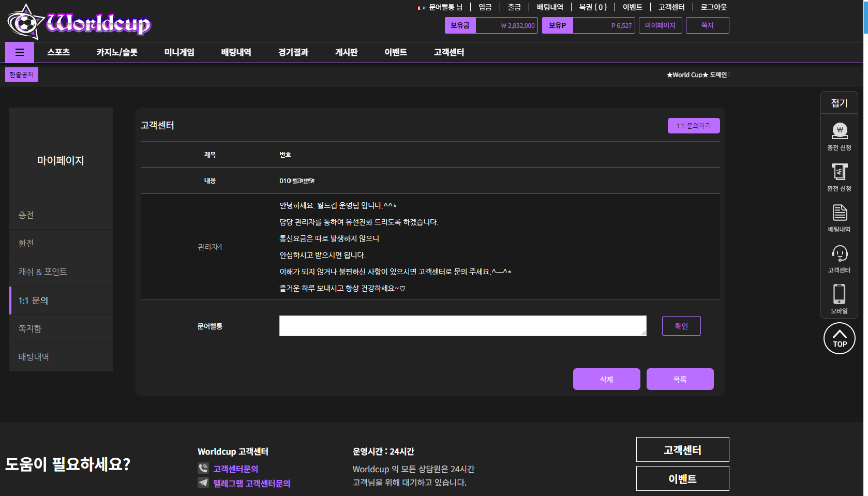The height and width of the screenshot is (496, 868).
Task: Open 배팅내역 document icon in right panel
Action: 839,213
